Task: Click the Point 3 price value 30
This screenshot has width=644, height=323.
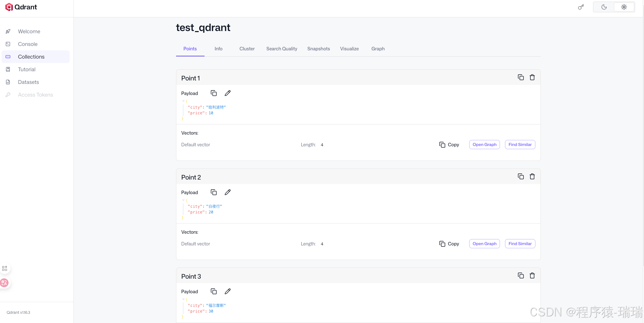Action: pos(211,311)
